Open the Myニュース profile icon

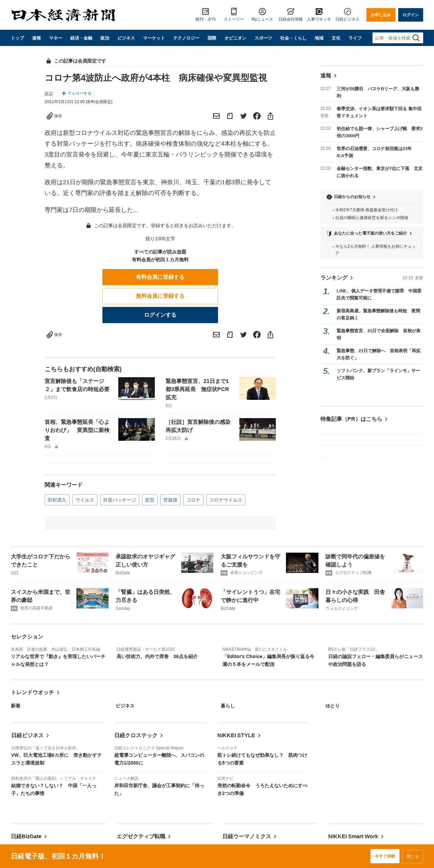(x=262, y=11)
